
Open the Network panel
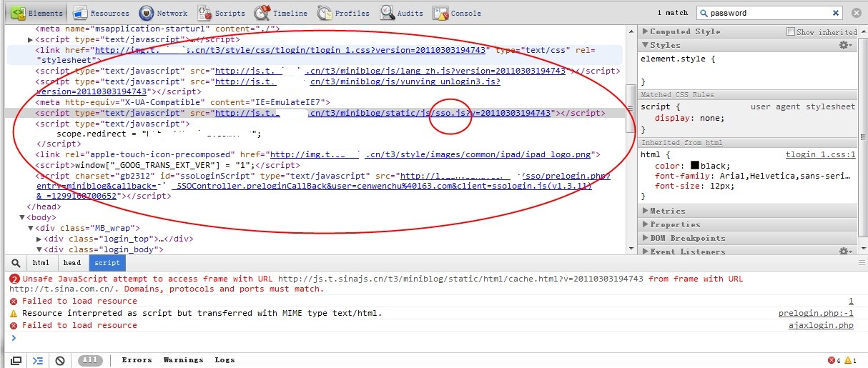point(163,13)
